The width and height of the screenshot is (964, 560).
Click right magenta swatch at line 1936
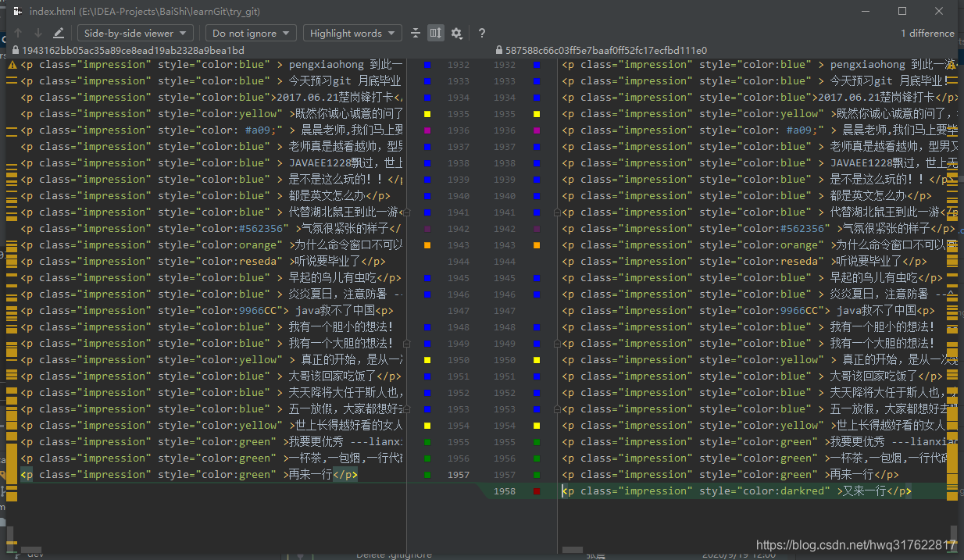coord(537,130)
